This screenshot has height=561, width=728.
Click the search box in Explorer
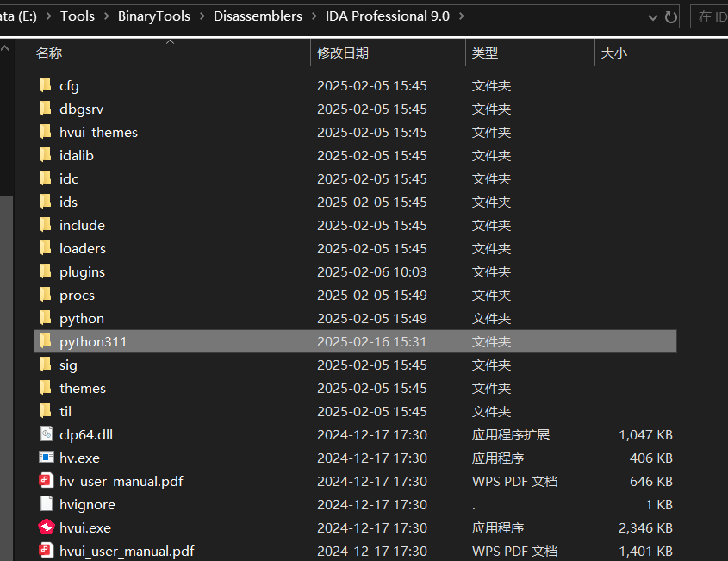(709, 16)
